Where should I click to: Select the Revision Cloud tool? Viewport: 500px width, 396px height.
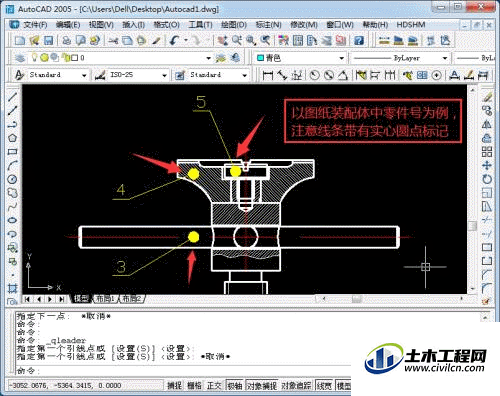point(12,193)
